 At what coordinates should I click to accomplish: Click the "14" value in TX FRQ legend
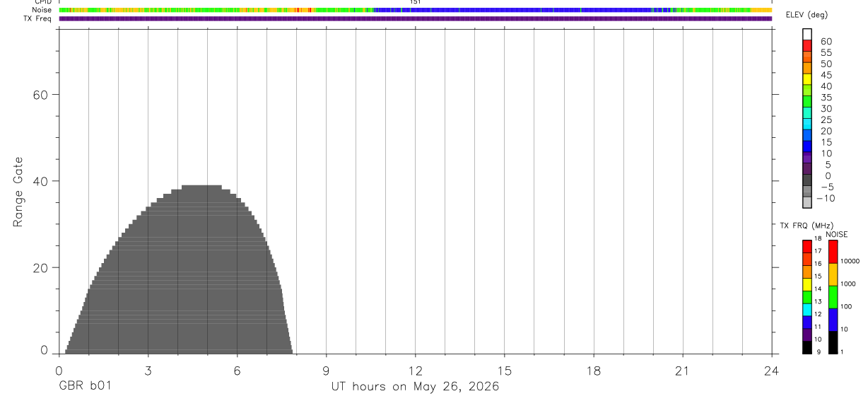point(817,289)
